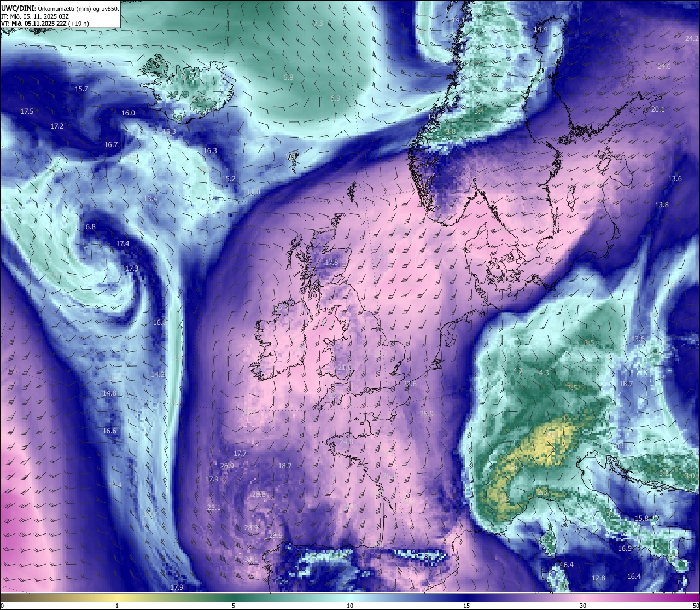Click the 4.3 value over Central Europe
700x610 pixels.
[544, 373]
